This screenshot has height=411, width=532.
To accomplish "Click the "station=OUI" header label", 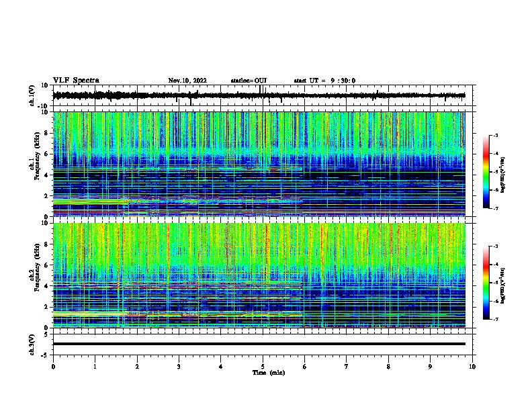I will pyautogui.click(x=249, y=81).
